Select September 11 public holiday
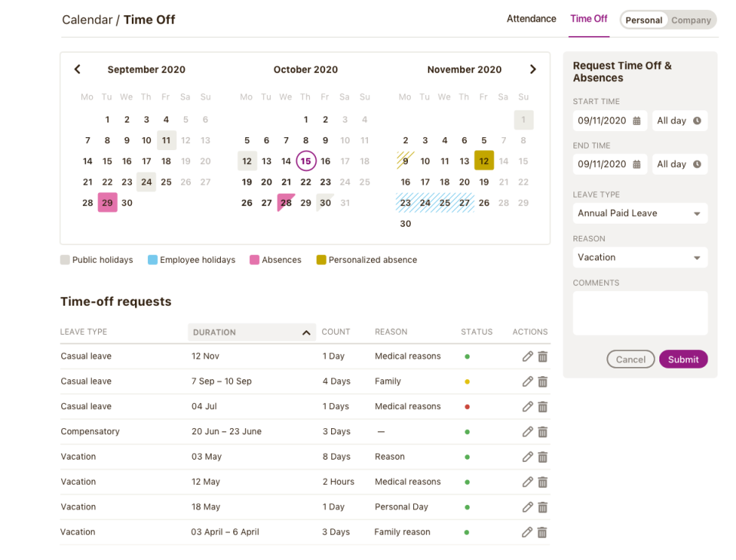The height and width of the screenshot is (560, 736). (166, 140)
